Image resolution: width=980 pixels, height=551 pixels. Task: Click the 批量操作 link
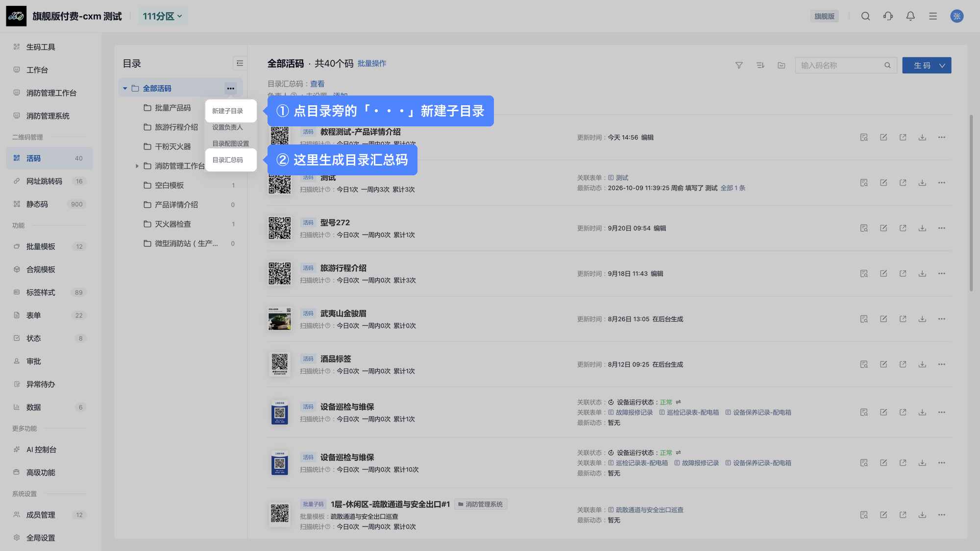pos(371,64)
